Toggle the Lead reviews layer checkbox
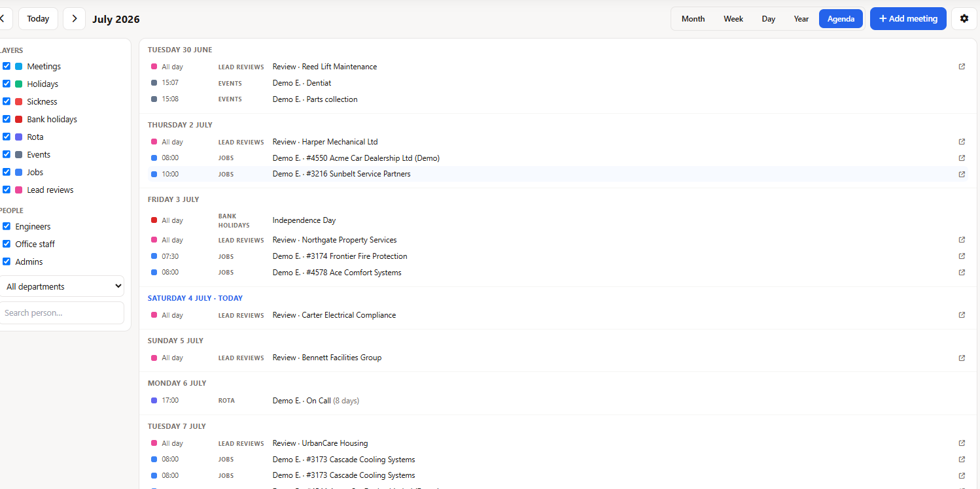The height and width of the screenshot is (489, 980). click(x=7, y=190)
